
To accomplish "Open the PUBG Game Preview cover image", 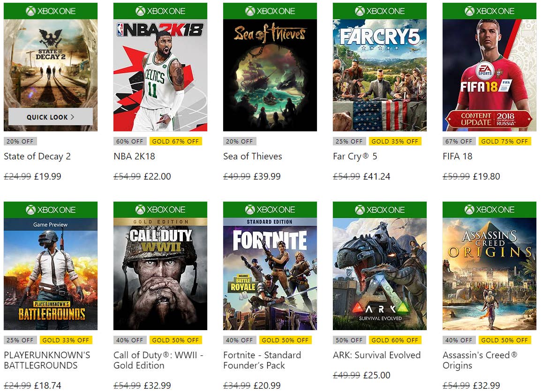I will click(x=50, y=274).
